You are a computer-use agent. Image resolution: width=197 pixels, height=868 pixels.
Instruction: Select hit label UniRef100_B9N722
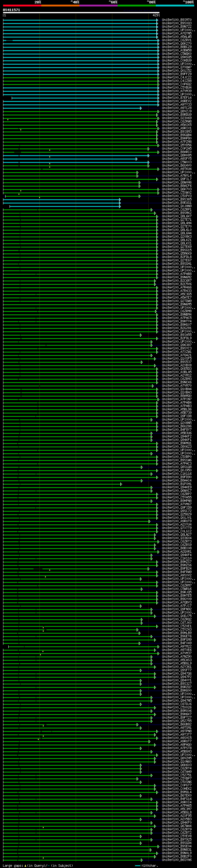tap(177, 26)
